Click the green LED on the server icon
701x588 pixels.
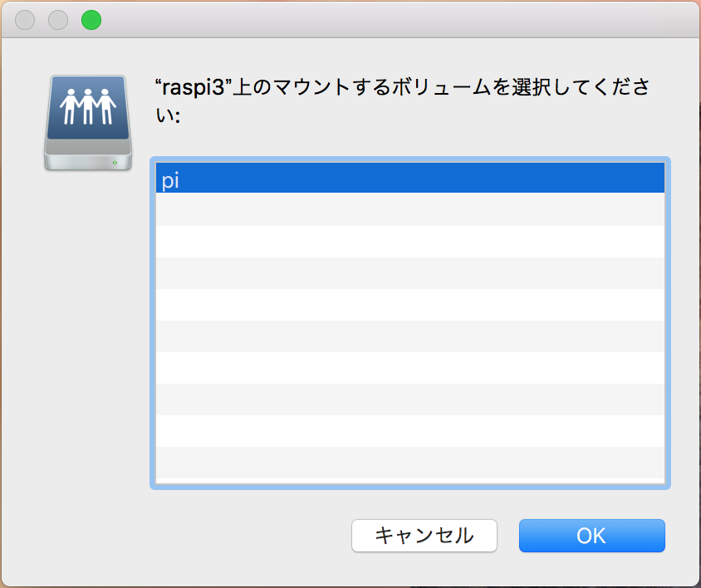click(x=115, y=163)
